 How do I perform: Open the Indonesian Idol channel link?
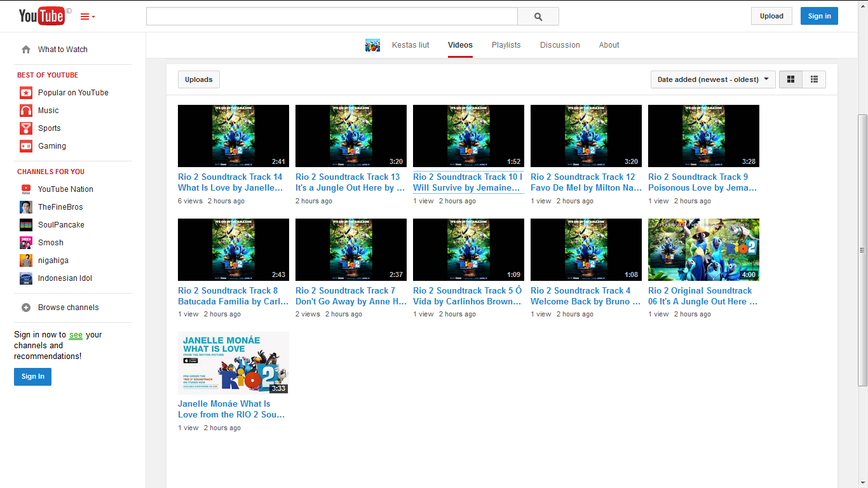pyautogui.click(x=65, y=278)
